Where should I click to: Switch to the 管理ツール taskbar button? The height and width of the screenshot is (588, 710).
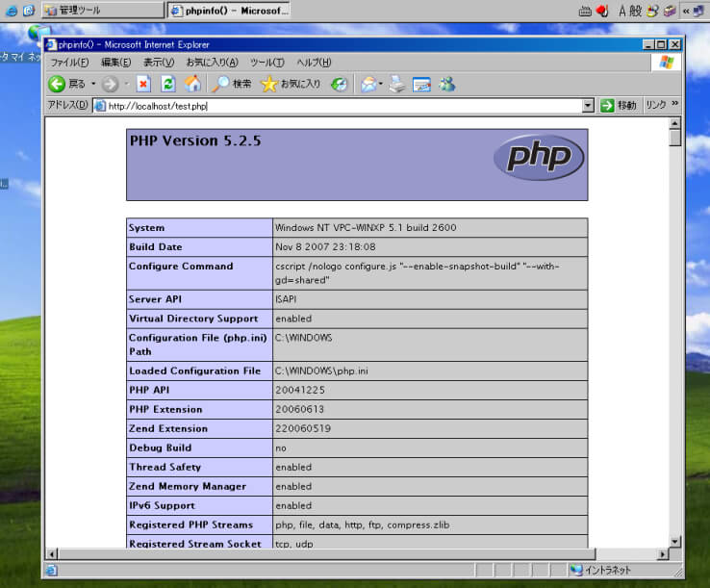pyautogui.click(x=103, y=11)
